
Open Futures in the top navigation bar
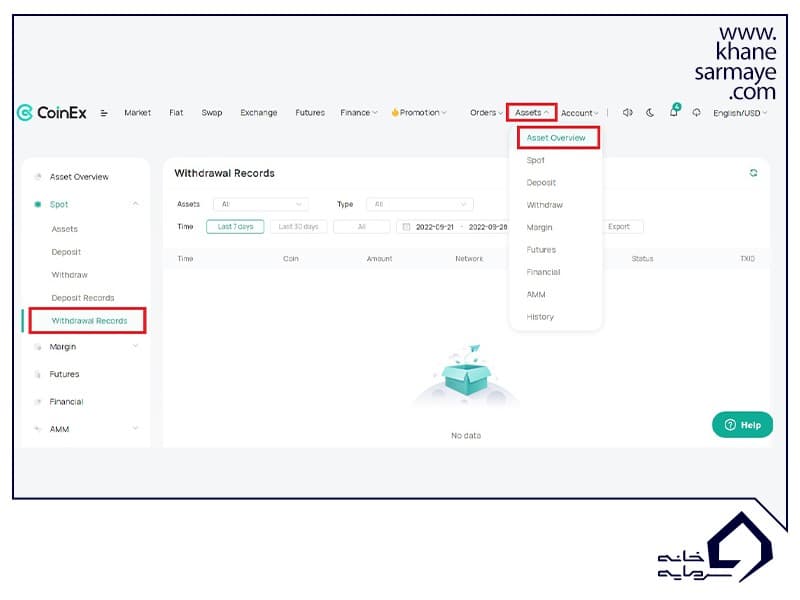[x=310, y=113]
